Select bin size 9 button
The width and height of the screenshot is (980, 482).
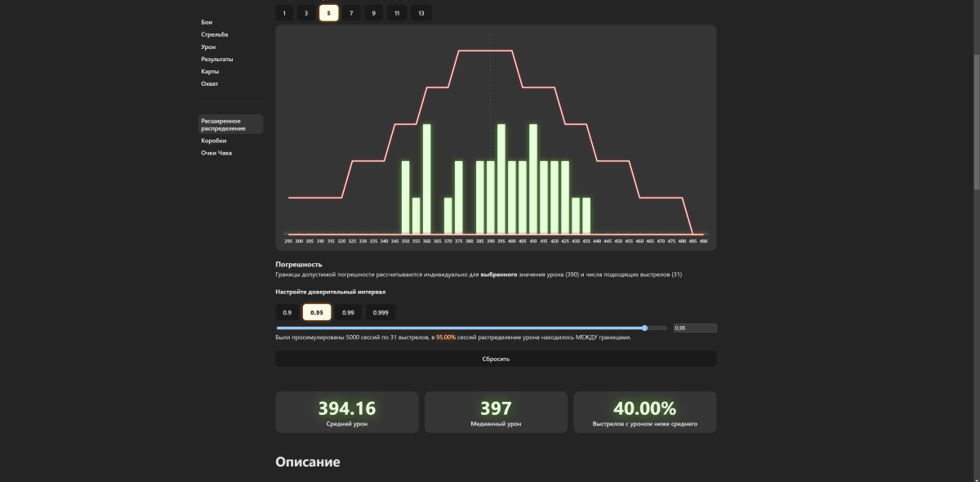pyautogui.click(x=373, y=13)
